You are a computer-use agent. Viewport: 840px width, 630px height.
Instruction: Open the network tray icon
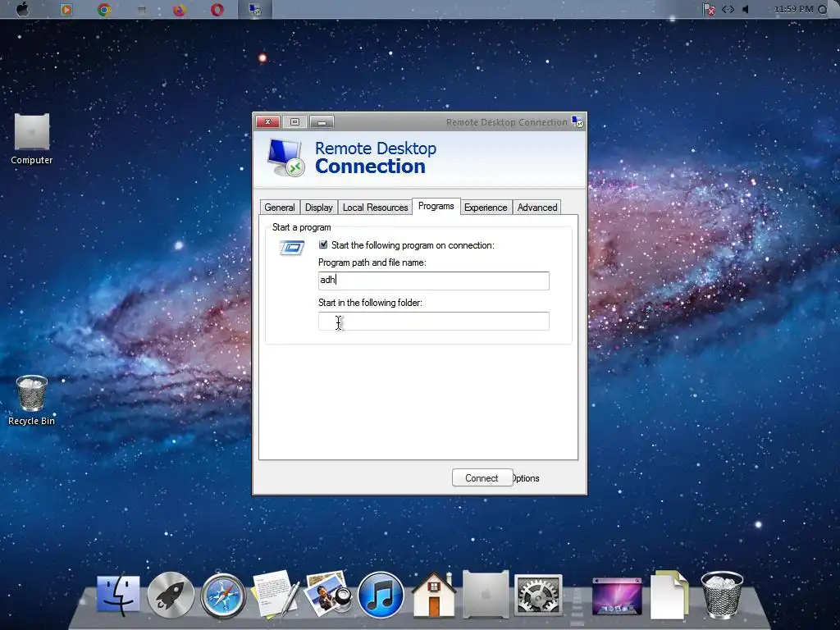pyautogui.click(x=728, y=9)
